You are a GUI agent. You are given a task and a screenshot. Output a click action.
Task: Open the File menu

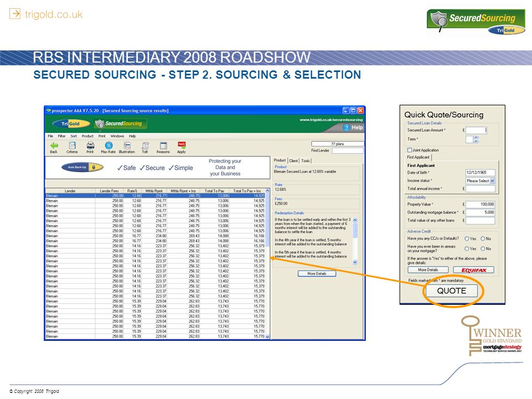tap(50, 136)
